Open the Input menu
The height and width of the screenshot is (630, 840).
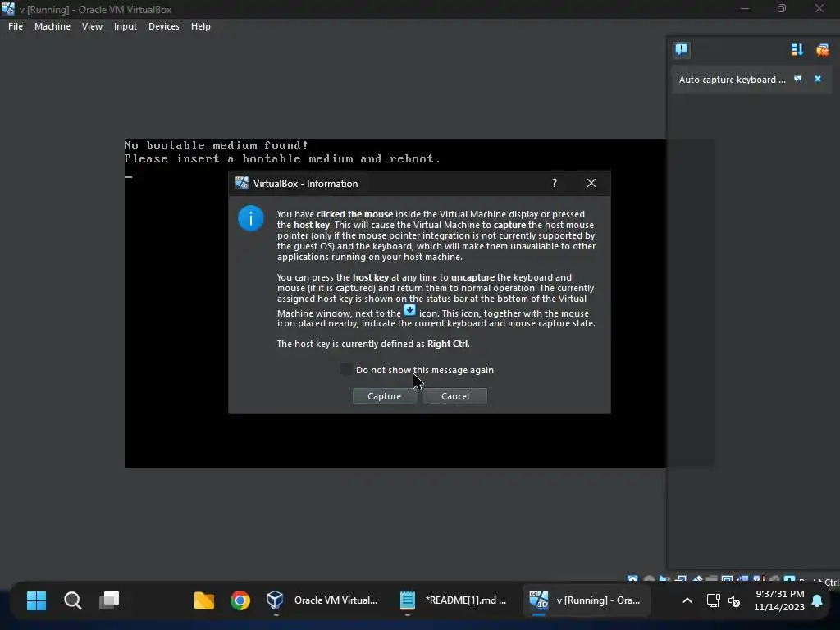[x=126, y=26]
